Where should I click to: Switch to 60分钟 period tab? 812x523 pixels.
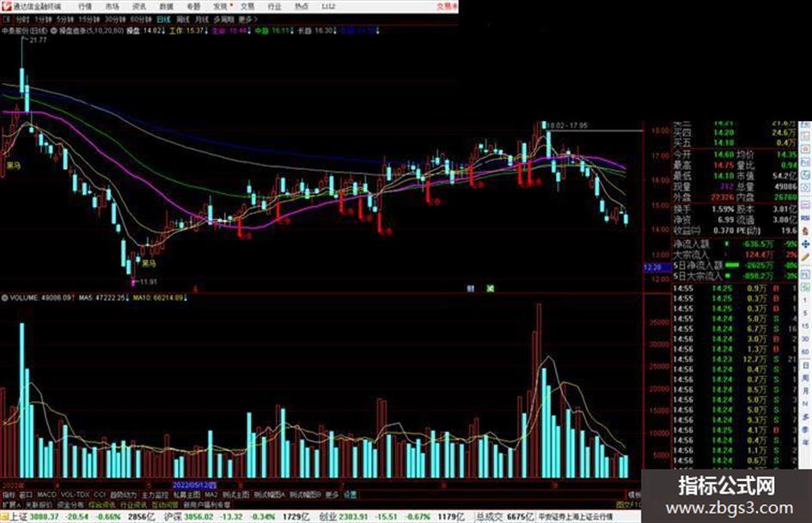pos(141,19)
